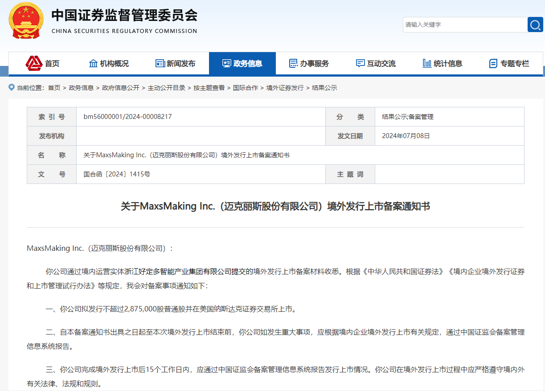This screenshot has height=392, width=545.
Task: Click the 分类 table label
Action: point(350,117)
